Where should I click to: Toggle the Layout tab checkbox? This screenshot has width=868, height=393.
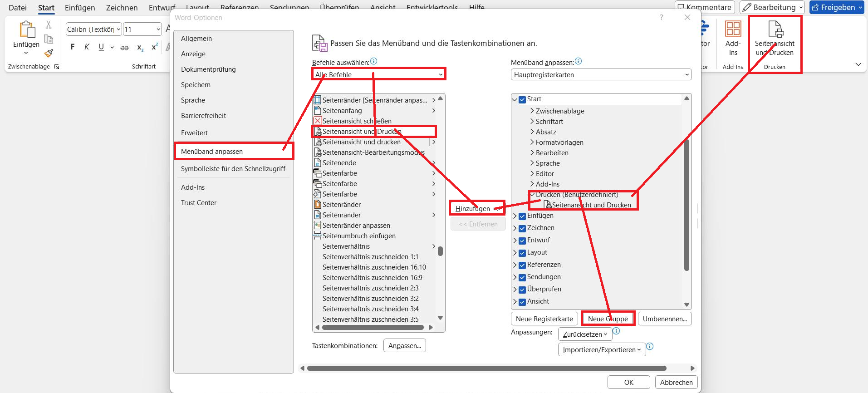pyautogui.click(x=522, y=253)
